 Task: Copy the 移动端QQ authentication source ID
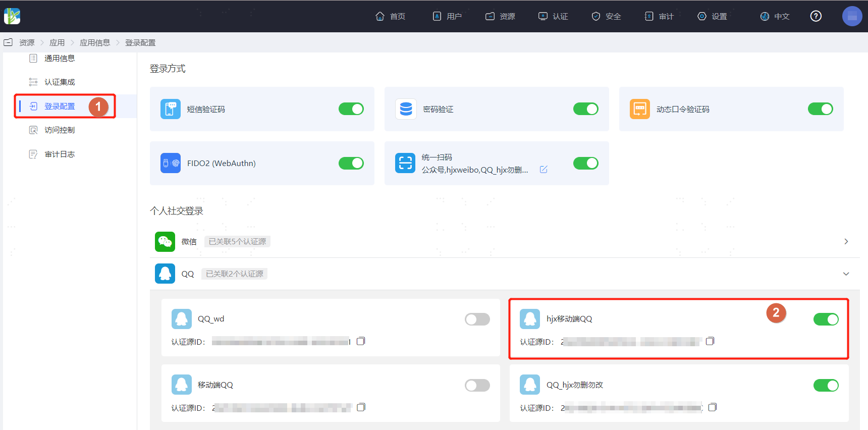(361, 407)
